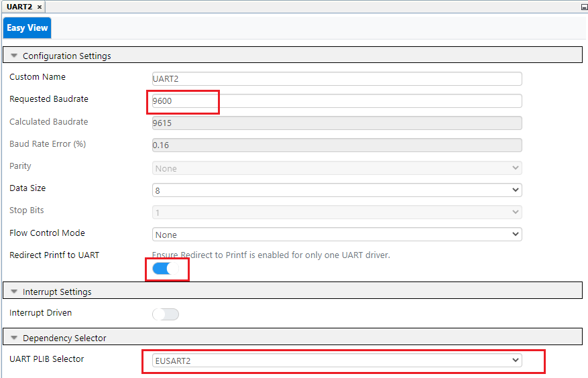Image resolution: width=588 pixels, height=378 pixels.
Task: Minimize the UART2 panel window
Action: coord(584,7)
